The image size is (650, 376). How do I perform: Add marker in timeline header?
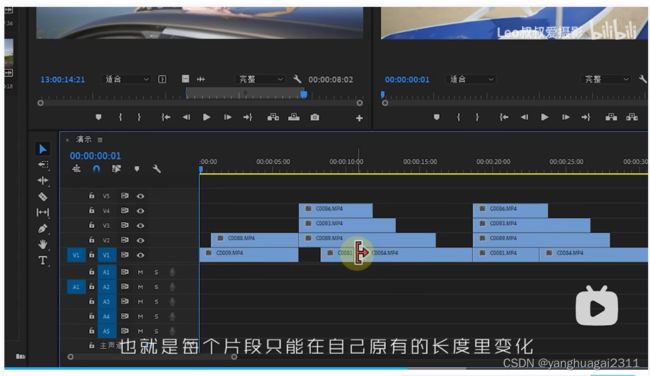click(137, 169)
